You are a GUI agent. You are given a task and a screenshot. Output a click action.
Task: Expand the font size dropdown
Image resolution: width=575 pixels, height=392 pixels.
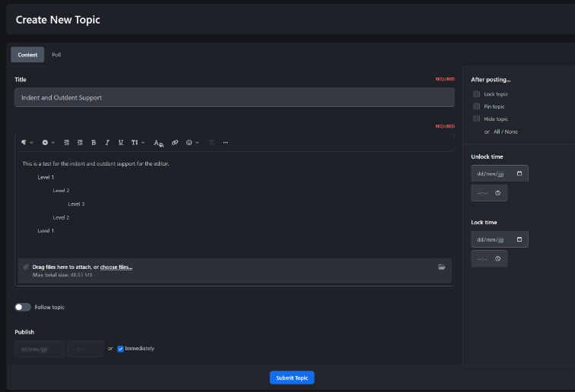pyautogui.click(x=137, y=142)
